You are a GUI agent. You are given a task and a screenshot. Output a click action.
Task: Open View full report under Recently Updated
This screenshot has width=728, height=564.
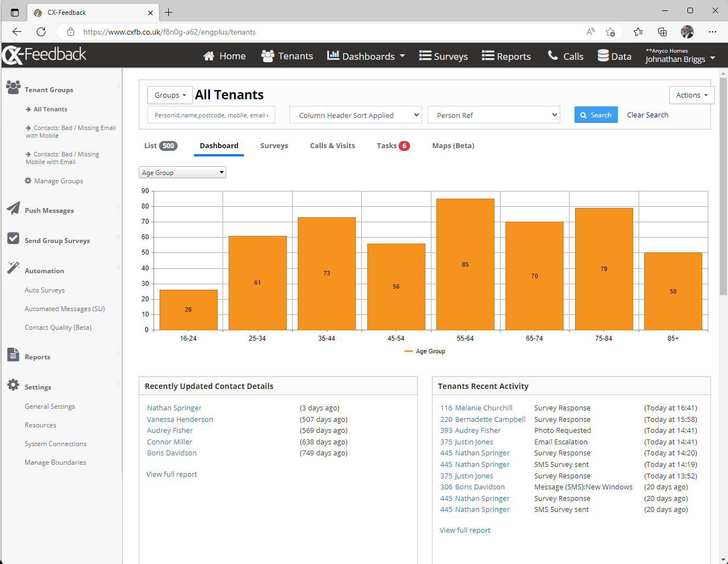pos(172,474)
